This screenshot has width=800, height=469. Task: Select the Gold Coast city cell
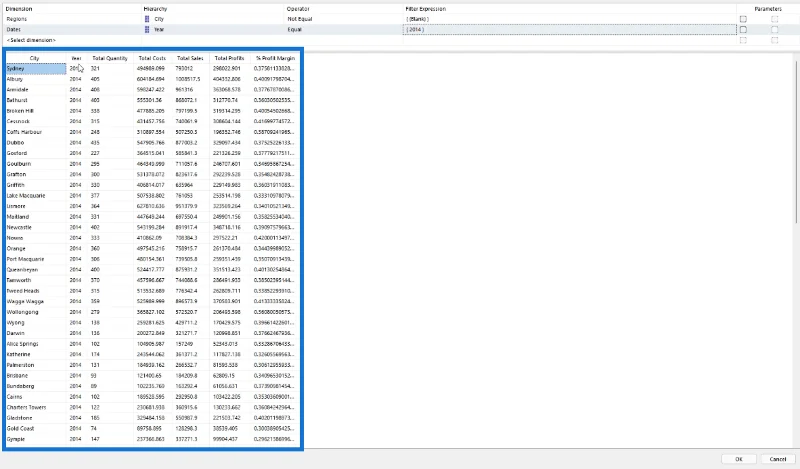click(36, 428)
